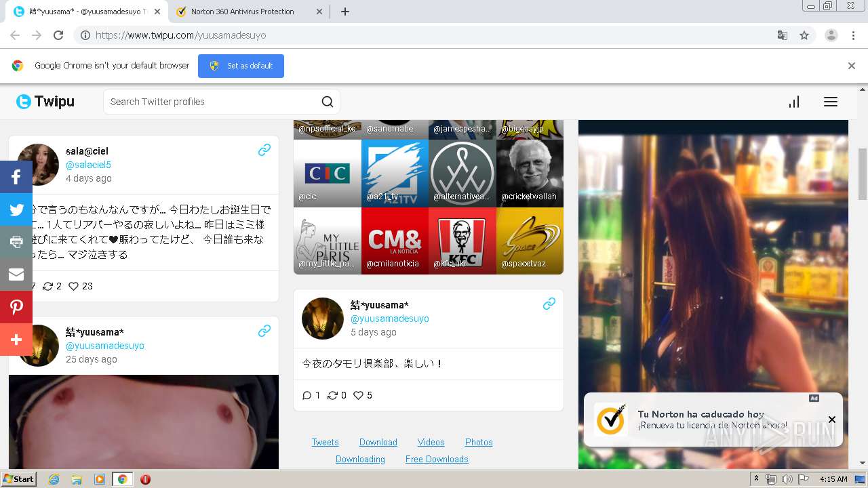The width and height of the screenshot is (868, 488).
Task: Click the Downloading link
Action: point(360,459)
